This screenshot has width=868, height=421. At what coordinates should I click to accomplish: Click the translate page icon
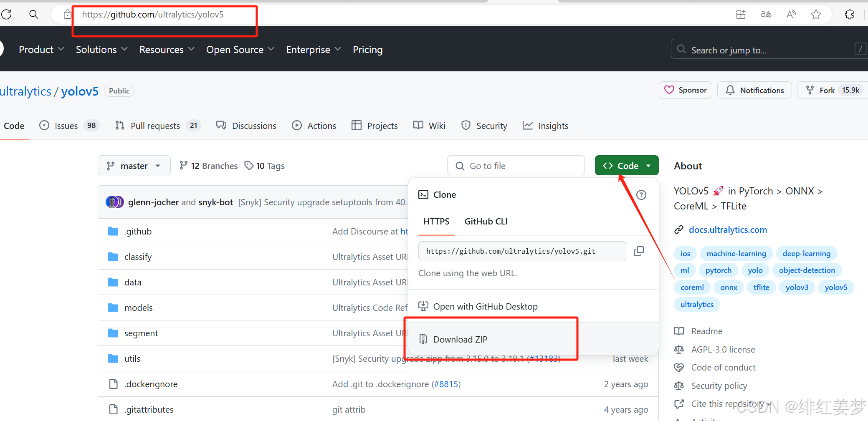coord(766,15)
